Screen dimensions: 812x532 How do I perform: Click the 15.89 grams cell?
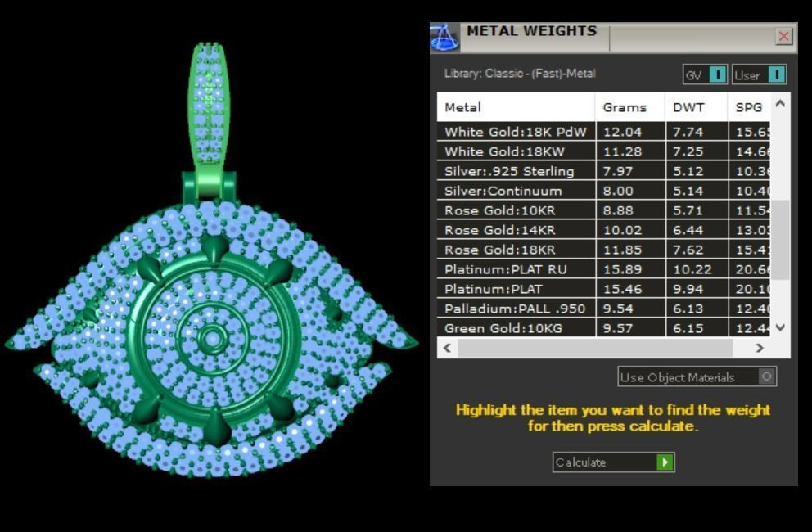(x=630, y=269)
